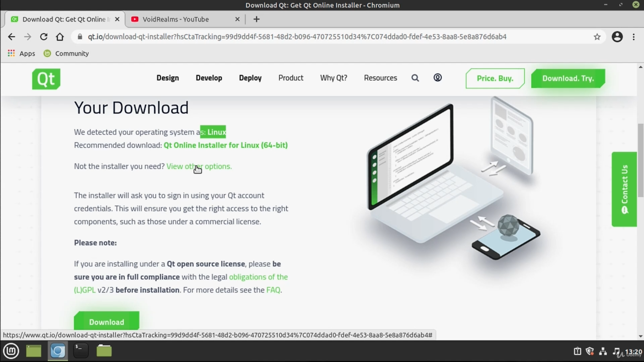Click the page vertical scrollbar thumb
Image resolution: width=644 pixels, height=362 pixels.
pos(640,160)
